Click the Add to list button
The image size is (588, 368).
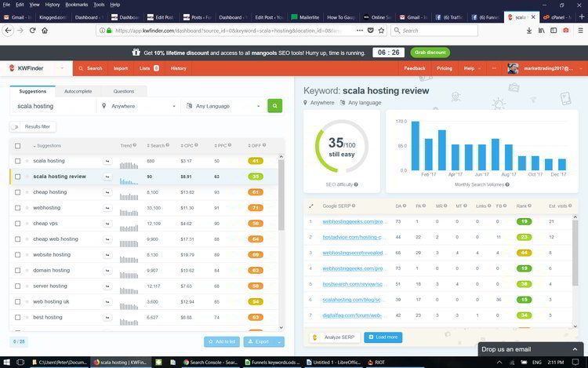click(x=222, y=342)
